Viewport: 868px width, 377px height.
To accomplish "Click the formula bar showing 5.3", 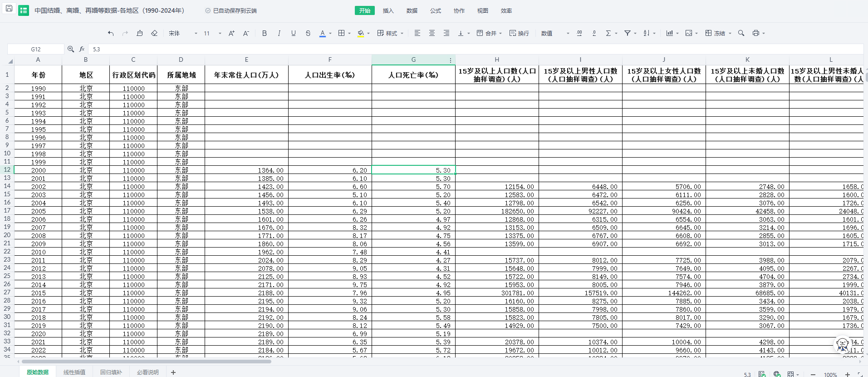I will pos(476,49).
